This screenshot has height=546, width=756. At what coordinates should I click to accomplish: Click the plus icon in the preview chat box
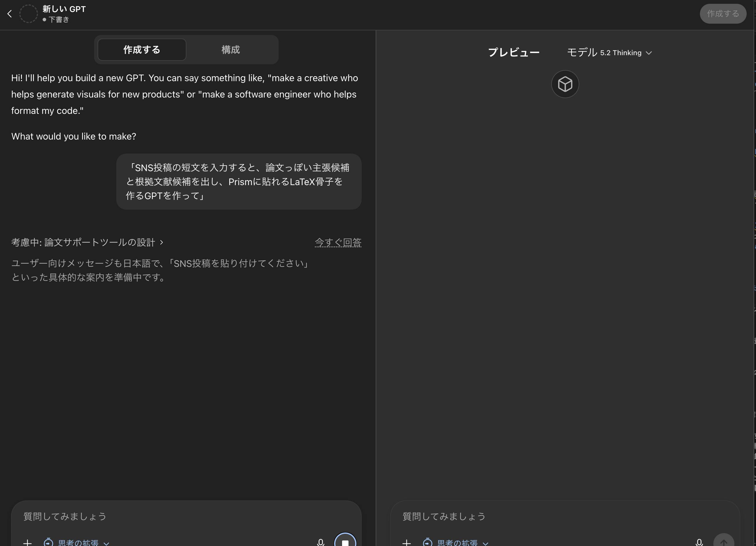pos(406,543)
